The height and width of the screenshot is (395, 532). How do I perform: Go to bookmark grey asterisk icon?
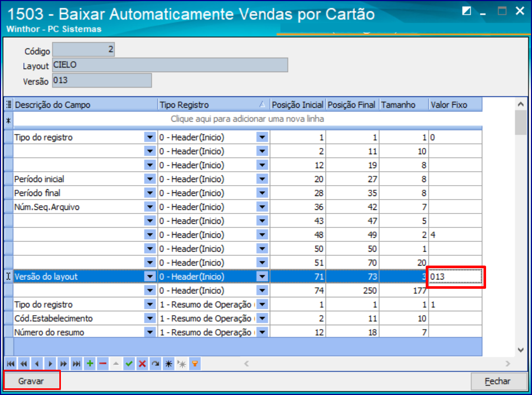(x=182, y=364)
